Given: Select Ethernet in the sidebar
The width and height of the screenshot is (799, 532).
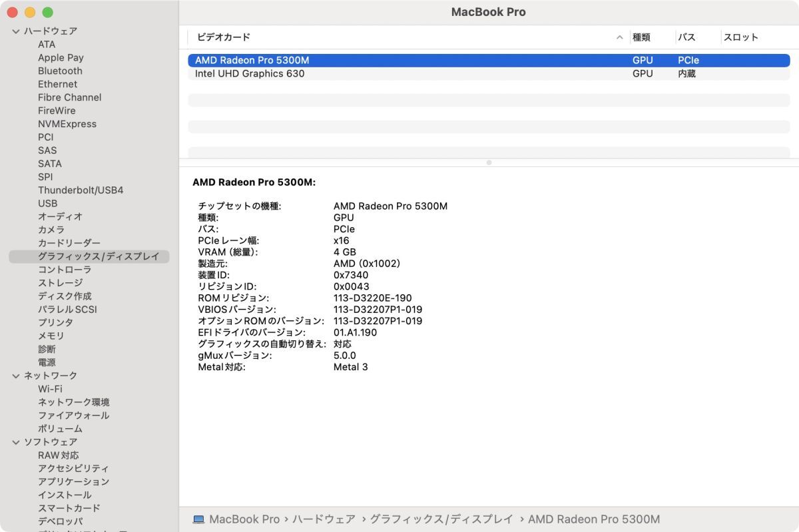Looking at the screenshot, I should [x=57, y=85].
